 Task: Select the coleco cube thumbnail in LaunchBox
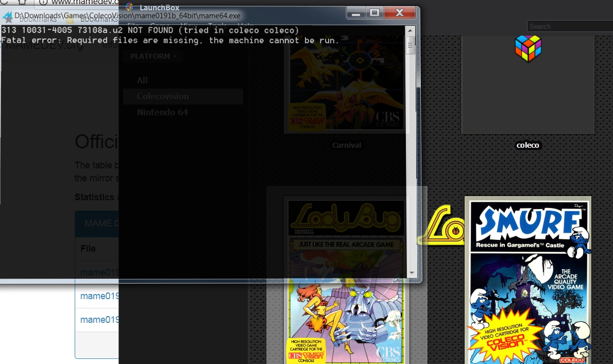point(528,84)
